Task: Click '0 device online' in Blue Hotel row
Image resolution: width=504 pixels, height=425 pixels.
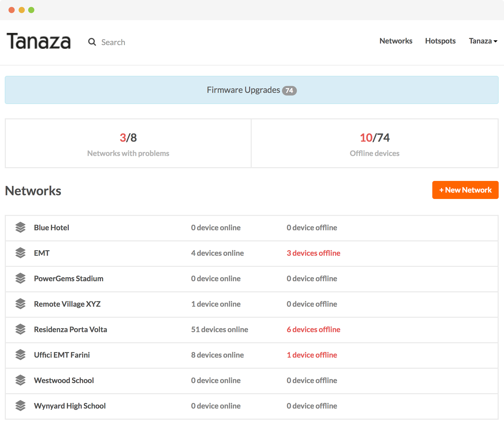Action: click(x=216, y=228)
